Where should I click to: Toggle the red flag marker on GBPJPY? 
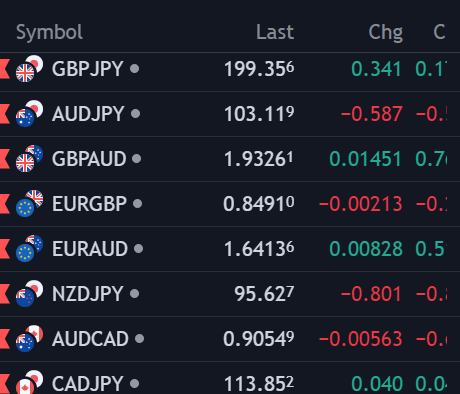(x=5, y=69)
